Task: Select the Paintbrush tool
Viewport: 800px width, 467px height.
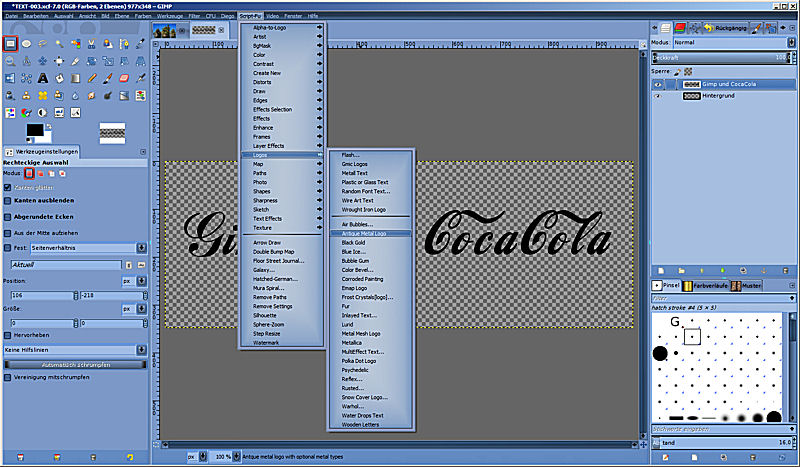Action: 108,78
